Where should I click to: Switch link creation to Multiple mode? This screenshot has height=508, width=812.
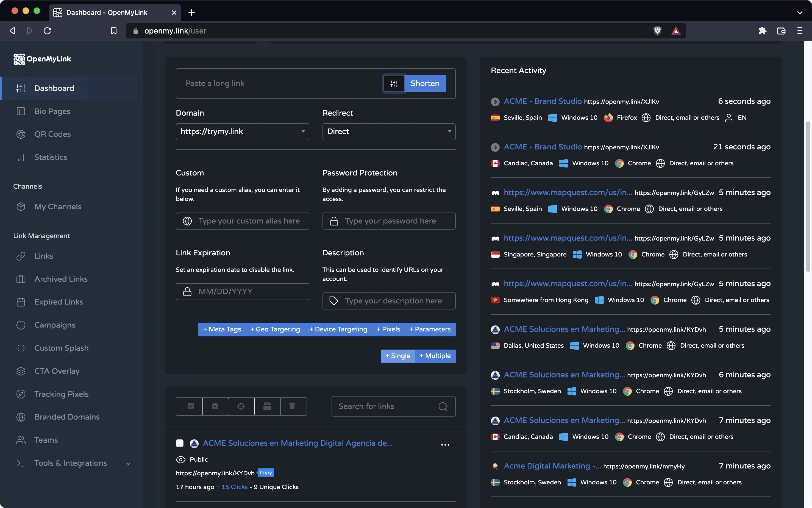pos(436,356)
